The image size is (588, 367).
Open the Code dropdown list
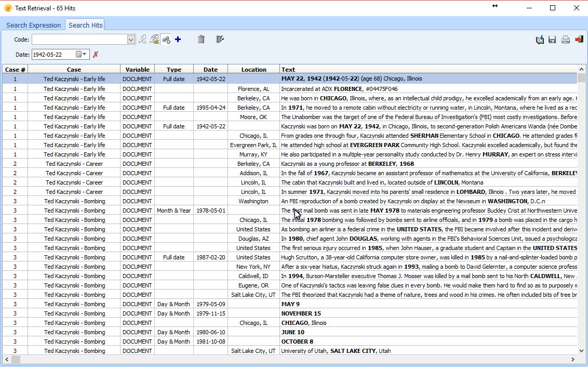point(131,40)
